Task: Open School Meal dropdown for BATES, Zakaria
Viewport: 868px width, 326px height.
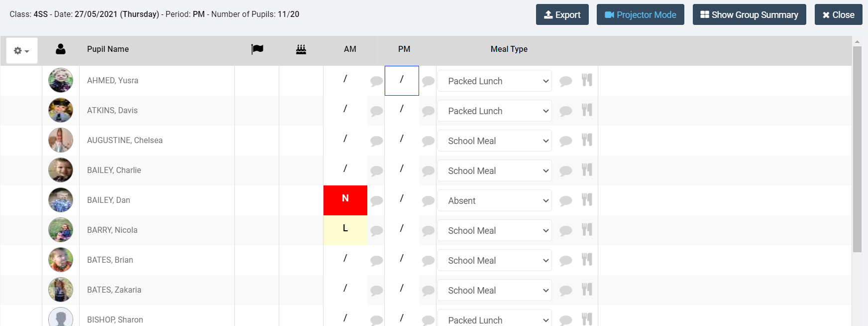Action: tap(495, 291)
